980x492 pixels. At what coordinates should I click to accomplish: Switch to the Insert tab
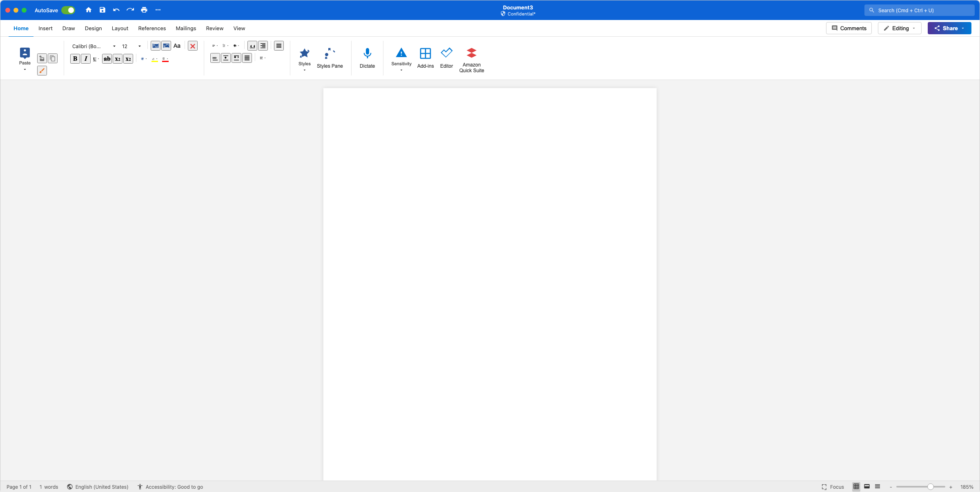tap(45, 28)
